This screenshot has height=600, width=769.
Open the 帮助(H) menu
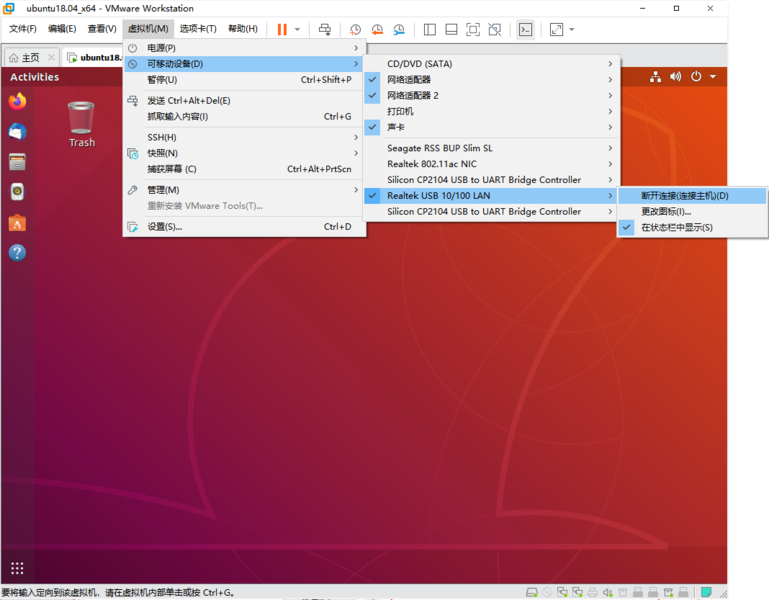point(243,28)
